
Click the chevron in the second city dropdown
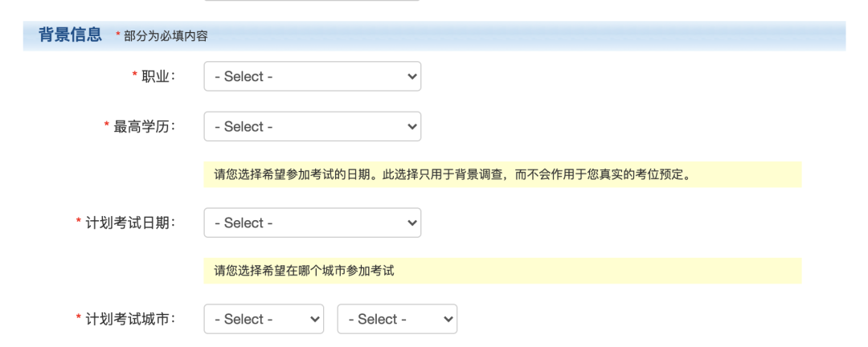(448, 320)
